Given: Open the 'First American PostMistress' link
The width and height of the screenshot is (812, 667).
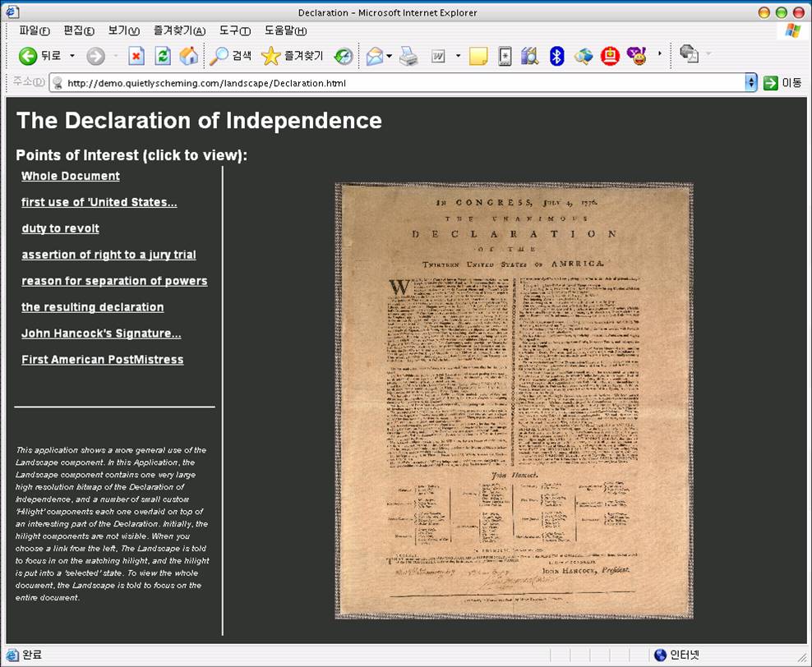Looking at the screenshot, I should coord(103,360).
